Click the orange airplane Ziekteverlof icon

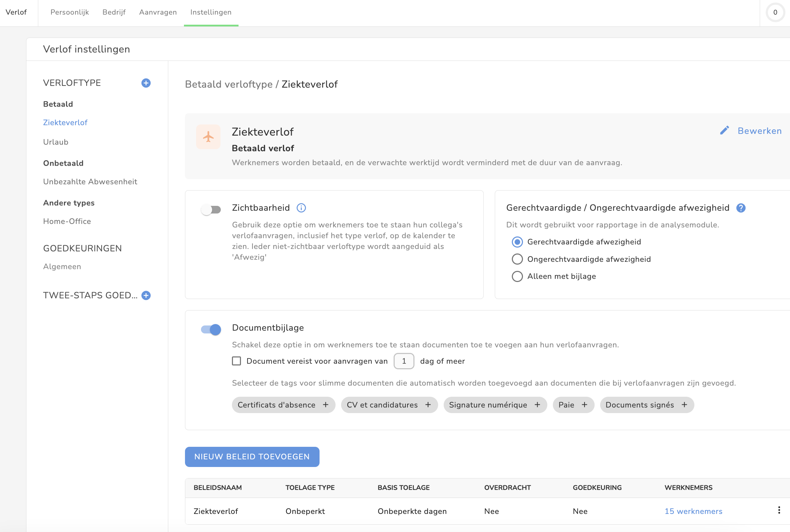point(208,137)
